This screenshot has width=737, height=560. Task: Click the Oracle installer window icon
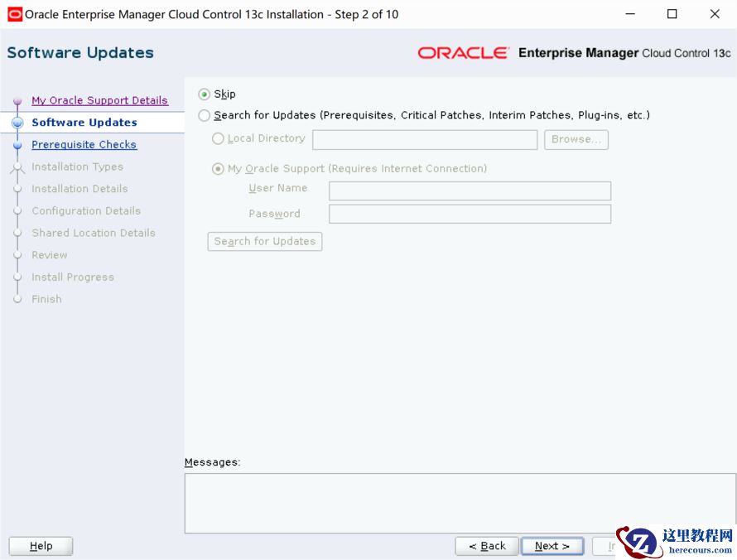15,14
